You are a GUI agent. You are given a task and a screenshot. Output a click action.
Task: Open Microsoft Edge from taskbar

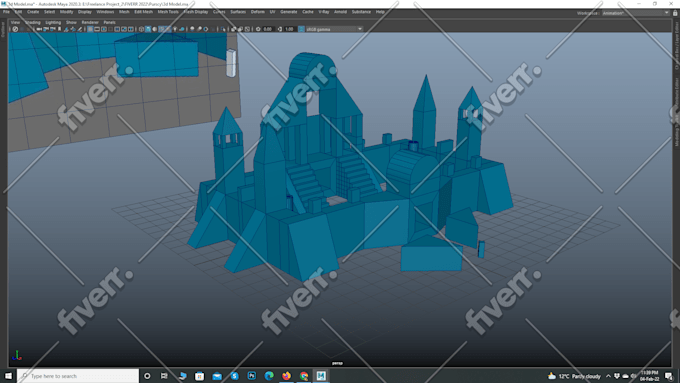(269, 376)
